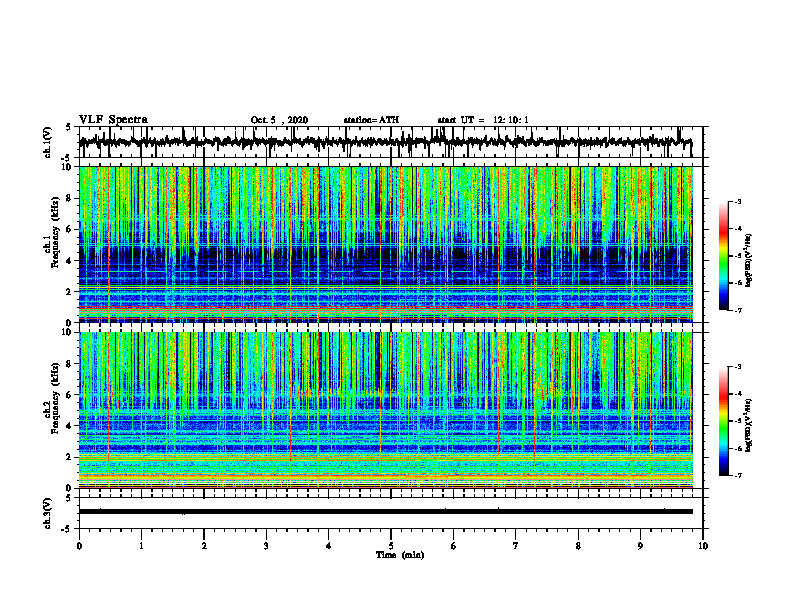Click the 'VLF Spectra' title text

113,119
